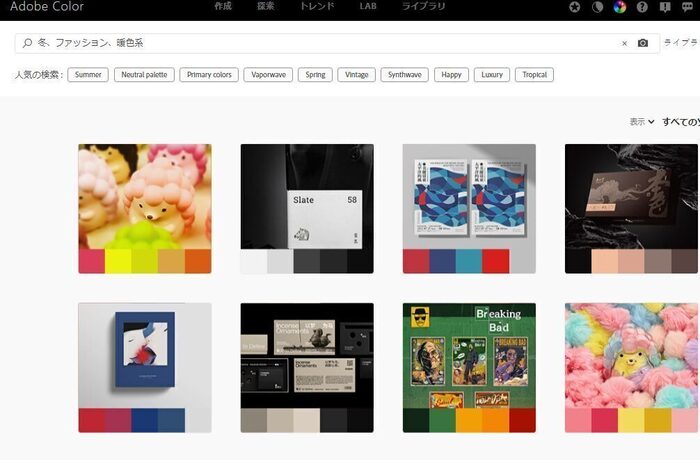Screen dimensions: 700x460
Task: Open the blue book cover image
Action: (145, 355)
